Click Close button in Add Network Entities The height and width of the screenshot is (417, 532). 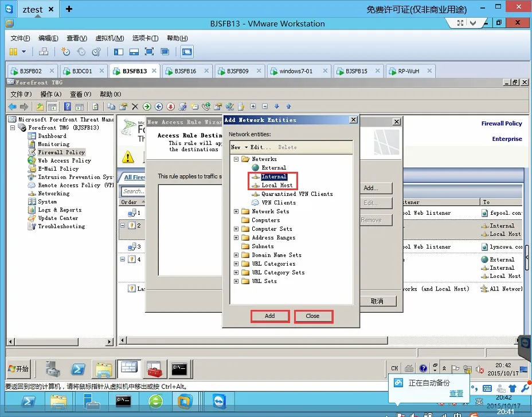coord(312,316)
